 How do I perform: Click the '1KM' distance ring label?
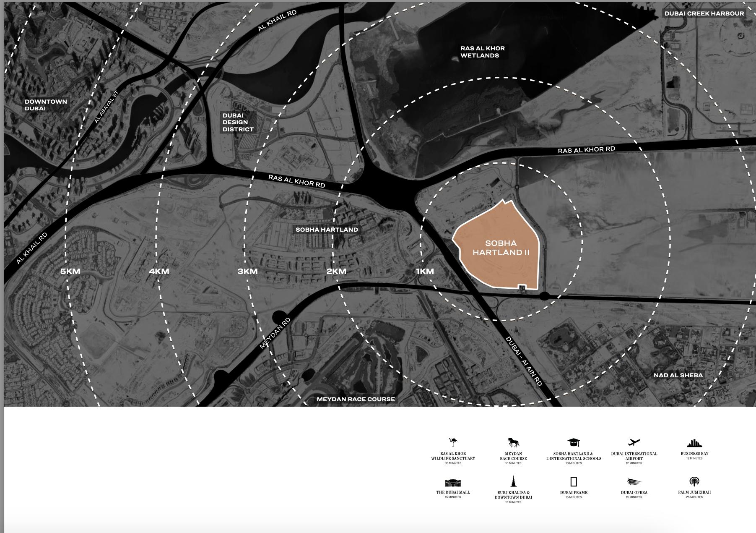coord(425,271)
